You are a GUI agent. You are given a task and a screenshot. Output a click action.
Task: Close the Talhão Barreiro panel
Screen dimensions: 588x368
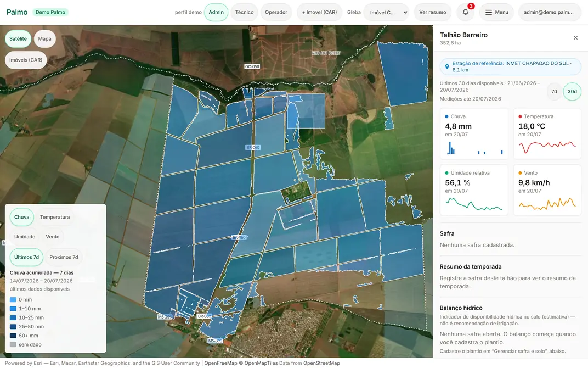[x=575, y=37]
